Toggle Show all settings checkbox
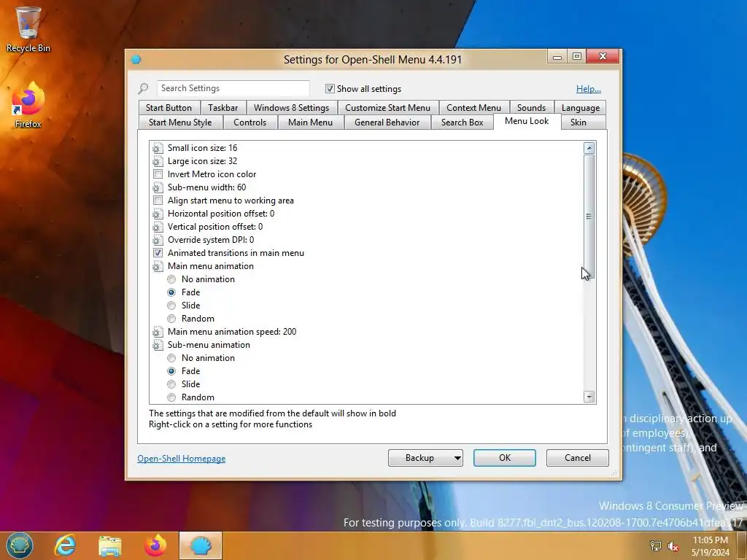The image size is (747, 560). pyautogui.click(x=330, y=88)
